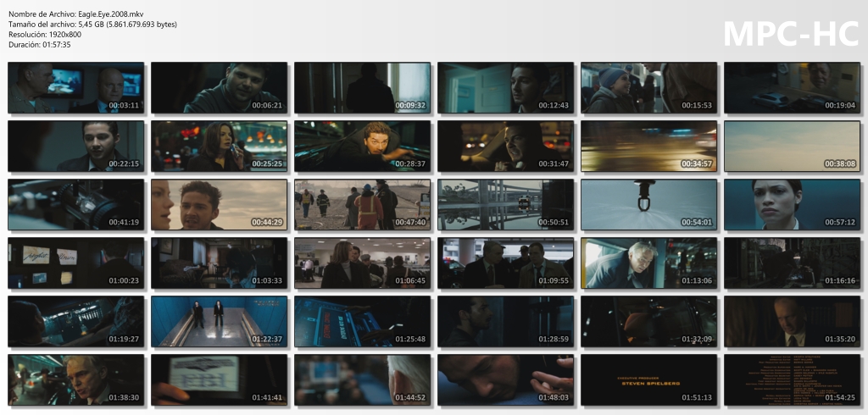Click the Duración 01:57:35 line
Viewport: 868px width, 415px height.
click(x=40, y=44)
